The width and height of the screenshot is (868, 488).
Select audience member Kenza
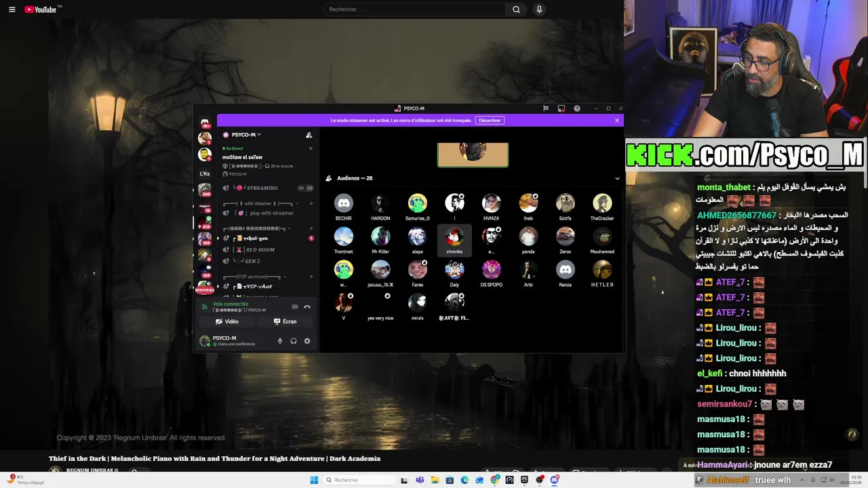coord(565,273)
